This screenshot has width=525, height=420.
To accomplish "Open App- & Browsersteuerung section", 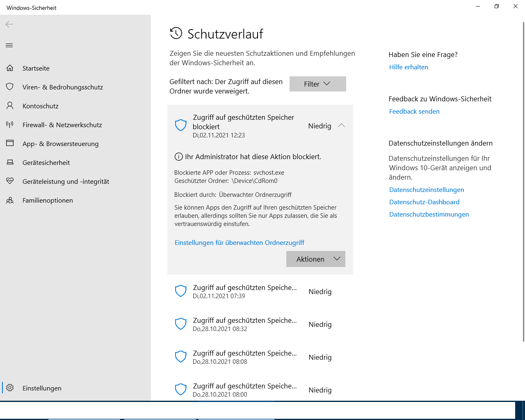I will [75, 144].
